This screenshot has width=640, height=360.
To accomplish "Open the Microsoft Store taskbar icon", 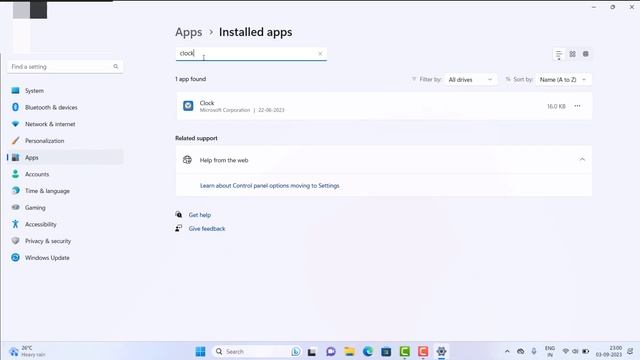I will tap(386, 351).
